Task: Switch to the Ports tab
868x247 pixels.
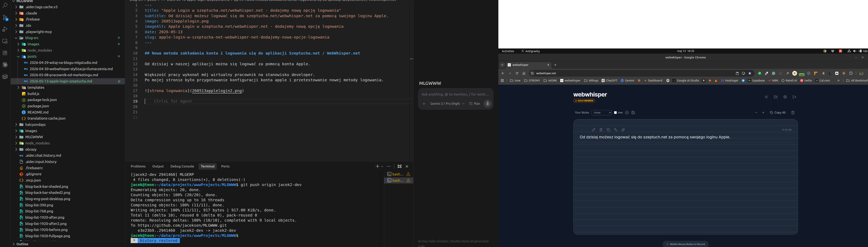Action: [225, 166]
